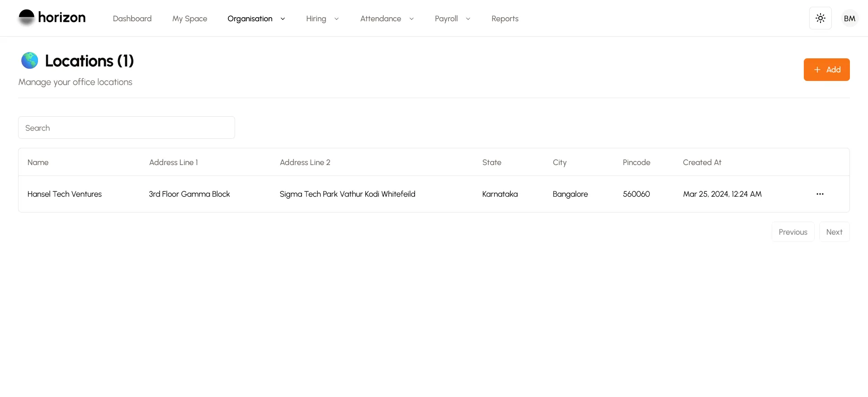Click the Bangalore city cell

click(x=570, y=194)
